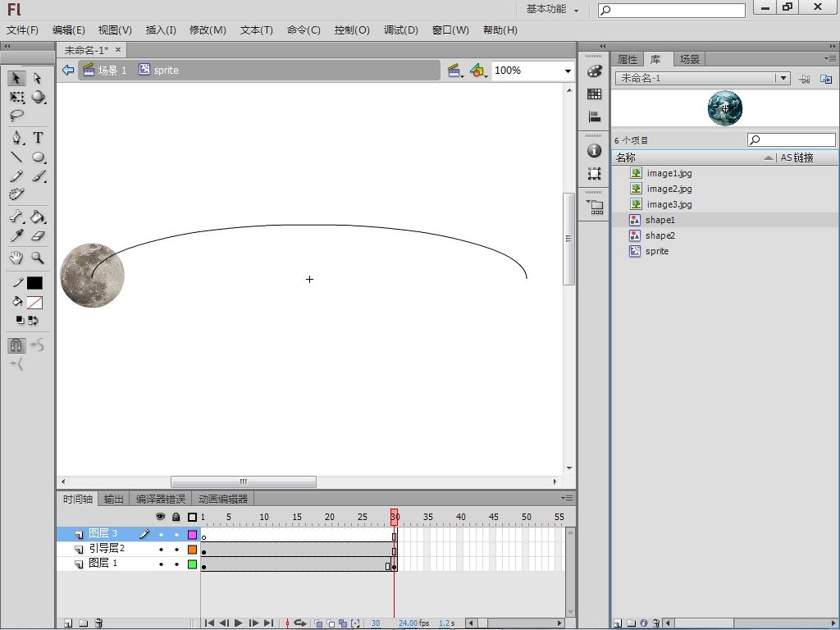840x630 pixels.
Task: Open the Info panel icon
Action: pos(595,151)
